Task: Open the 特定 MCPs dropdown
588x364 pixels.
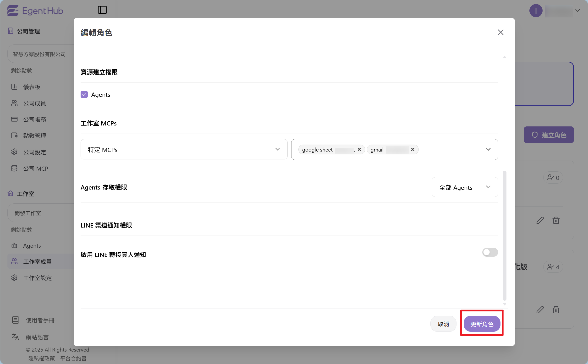Action: click(184, 150)
